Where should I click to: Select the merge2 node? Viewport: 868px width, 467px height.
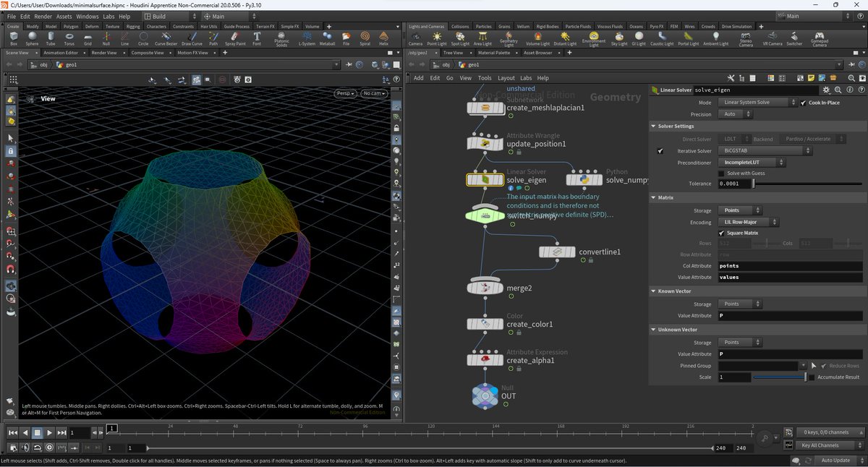(x=485, y=288)
